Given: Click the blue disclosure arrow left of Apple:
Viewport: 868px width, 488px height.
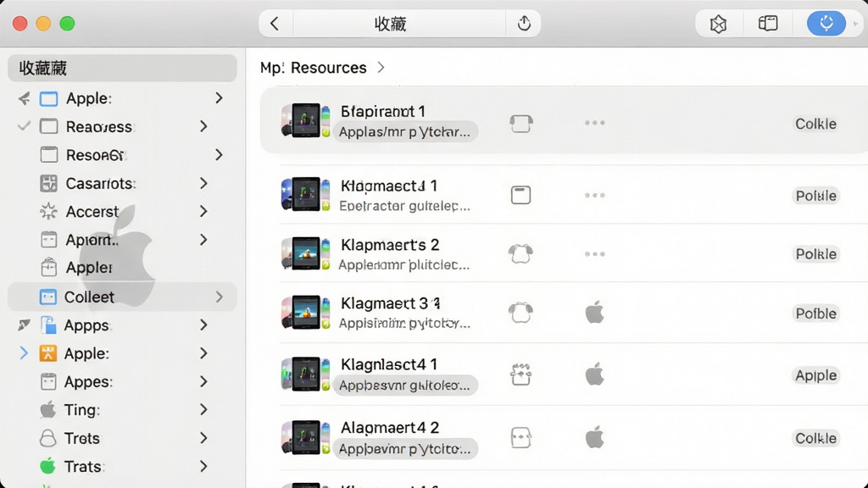Looking at the screenshot, I should coord(23,353).
